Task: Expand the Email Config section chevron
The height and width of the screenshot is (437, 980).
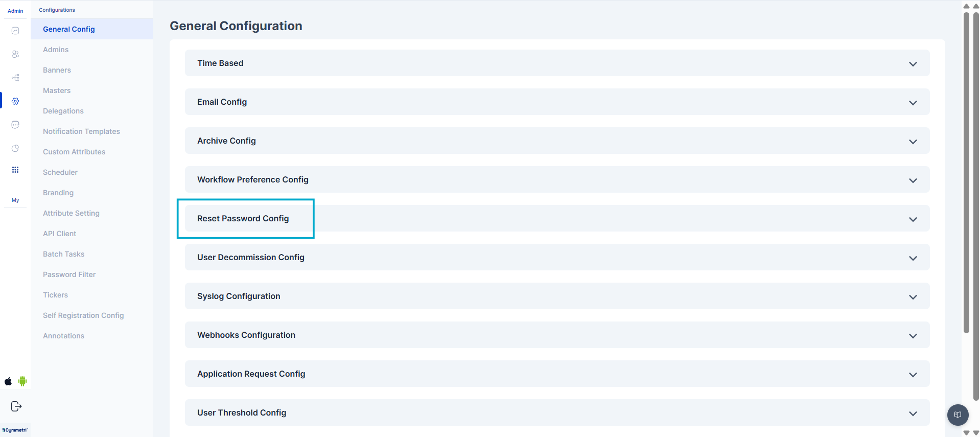Action: pyautogui.click(x=913, y=103)
